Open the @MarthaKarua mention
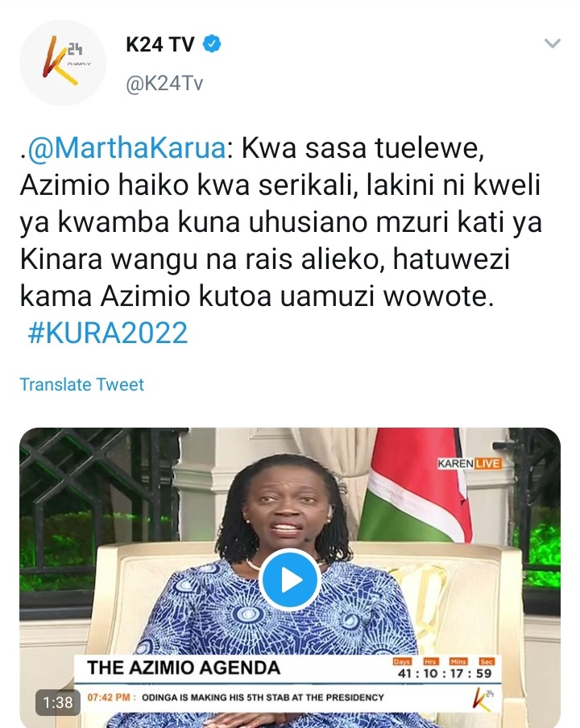580x728 pixels. [x=126, y=148]
